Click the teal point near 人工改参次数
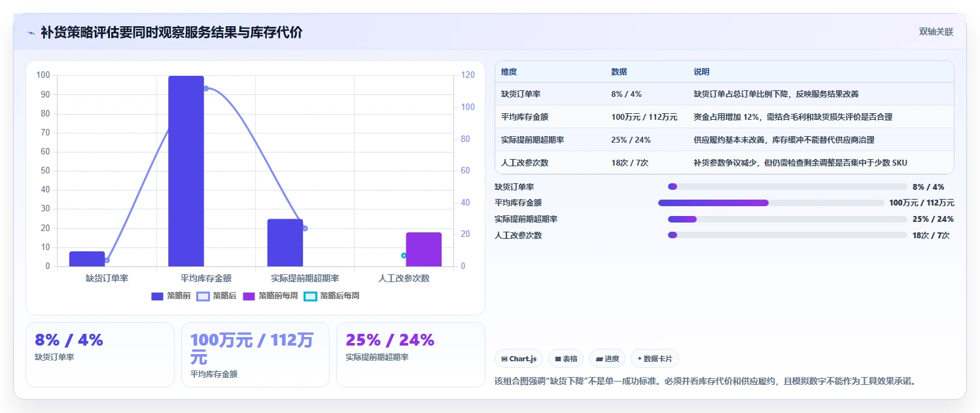 click(404, 255)
